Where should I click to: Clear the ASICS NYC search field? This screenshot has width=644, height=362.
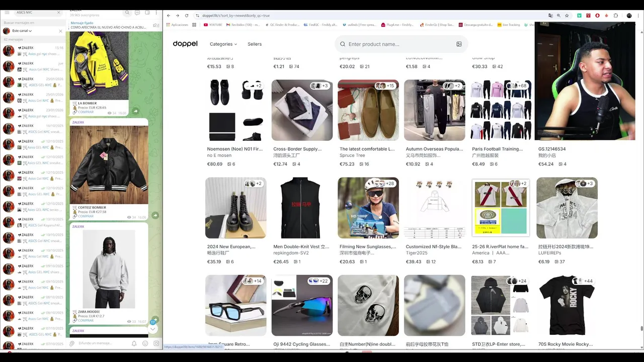58,12
